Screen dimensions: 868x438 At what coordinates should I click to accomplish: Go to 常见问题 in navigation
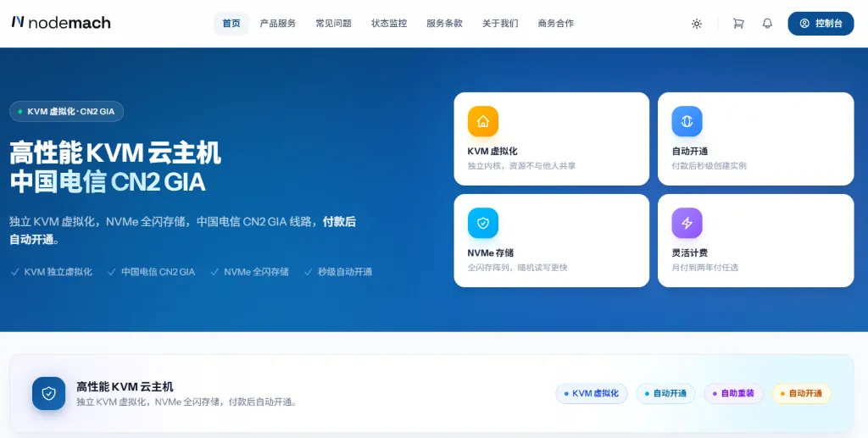(x=333, y=23)
